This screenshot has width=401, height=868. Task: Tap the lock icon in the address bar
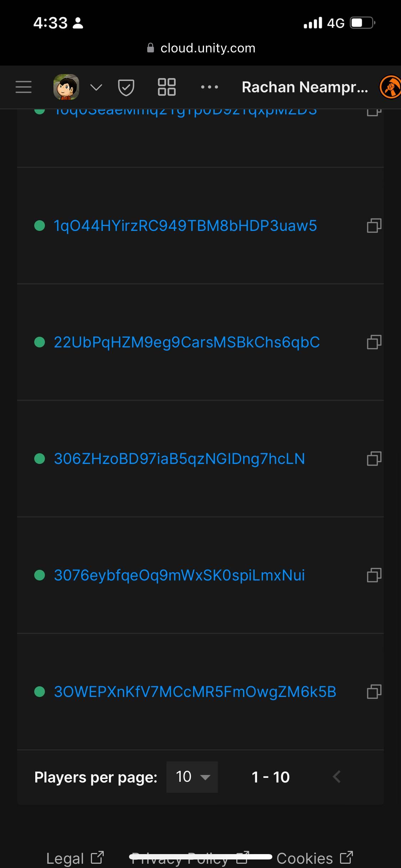(150, 48)
